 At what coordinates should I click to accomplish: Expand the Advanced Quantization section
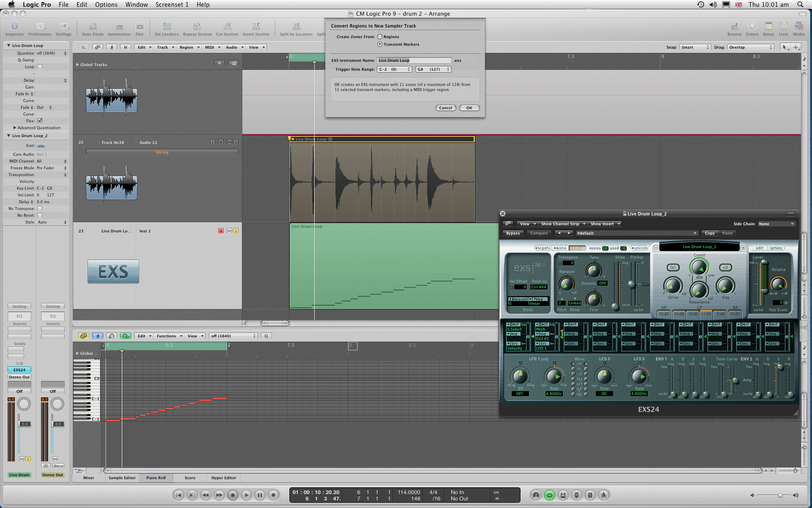click(15, 127)
